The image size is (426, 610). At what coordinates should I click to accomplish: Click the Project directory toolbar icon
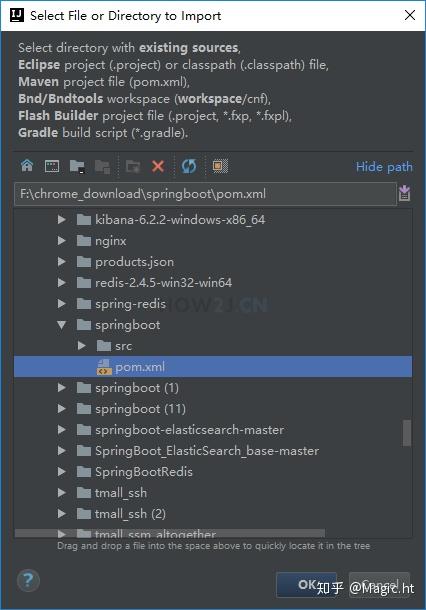(x=77, y=167)
